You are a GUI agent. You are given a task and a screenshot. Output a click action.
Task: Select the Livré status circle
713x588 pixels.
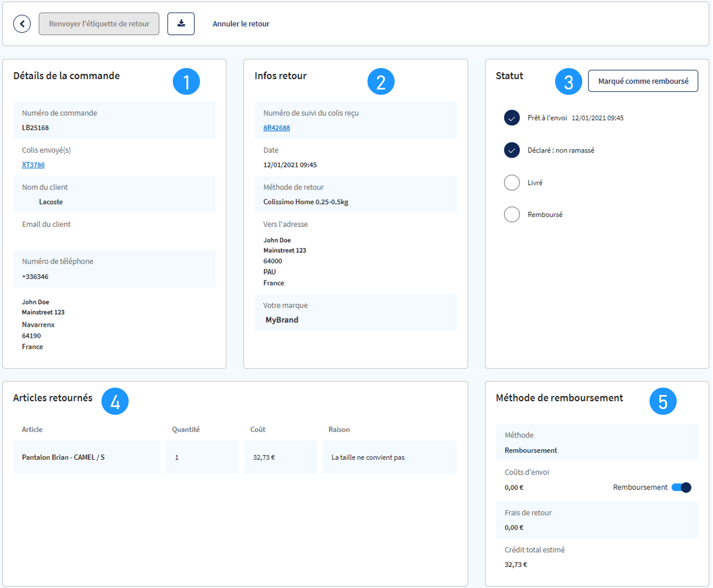tap(512, 182)
